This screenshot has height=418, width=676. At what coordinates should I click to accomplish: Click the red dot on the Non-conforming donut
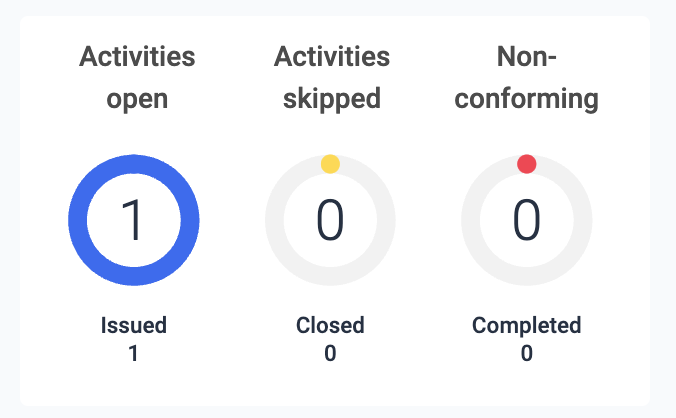point(526,163)
